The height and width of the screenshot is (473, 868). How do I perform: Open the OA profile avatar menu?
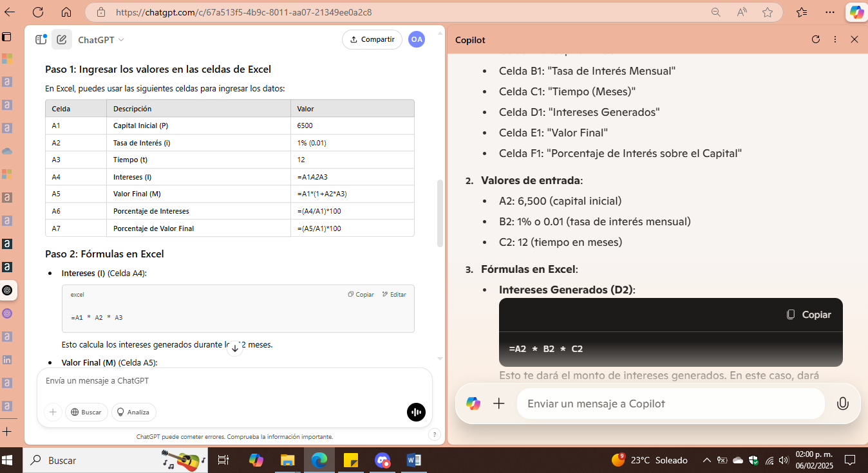(x=417, y=39)
